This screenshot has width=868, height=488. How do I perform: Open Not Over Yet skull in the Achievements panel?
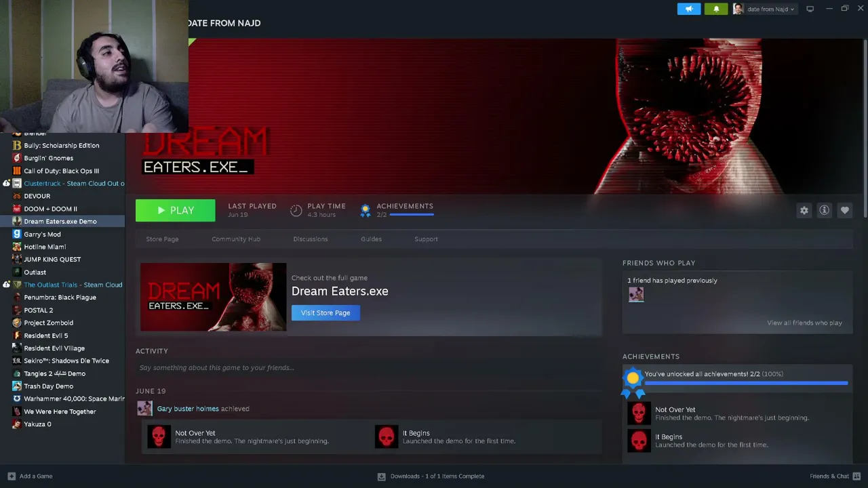[638, 413]
